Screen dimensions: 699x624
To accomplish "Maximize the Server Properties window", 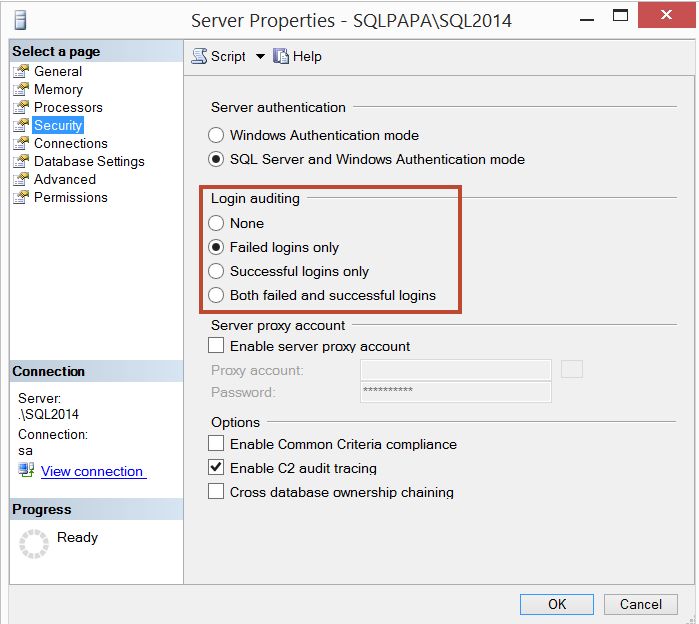I will (x=621, y=16).
